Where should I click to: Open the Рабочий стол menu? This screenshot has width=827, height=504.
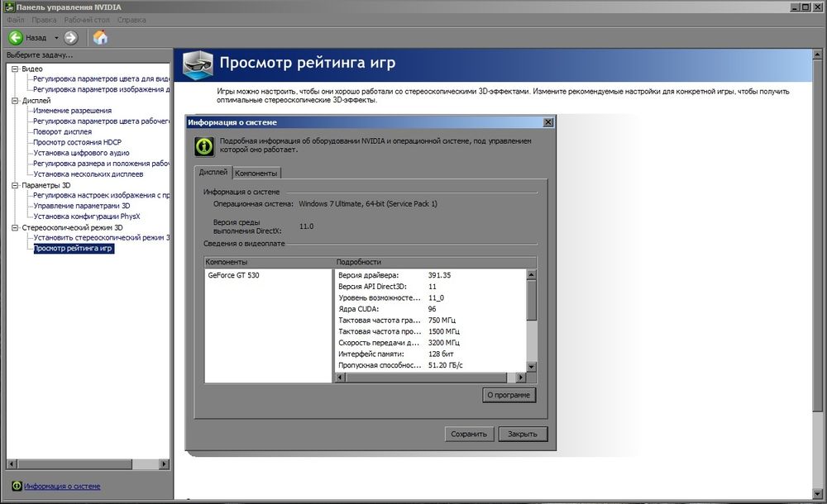pos(87,20)
